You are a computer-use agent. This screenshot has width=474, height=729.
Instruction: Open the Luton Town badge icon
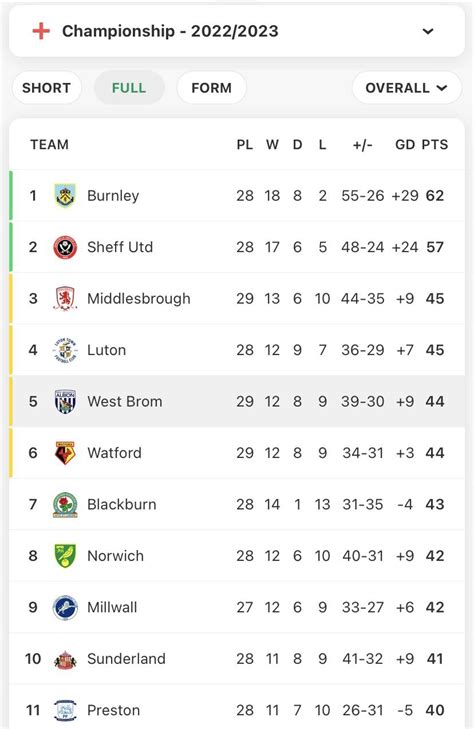point(65,350)
